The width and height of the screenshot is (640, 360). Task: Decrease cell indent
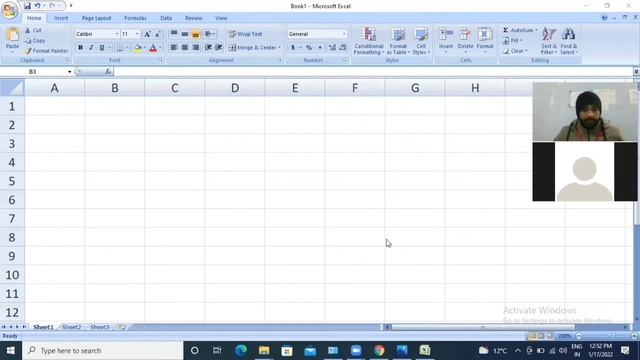pos(208,47)
